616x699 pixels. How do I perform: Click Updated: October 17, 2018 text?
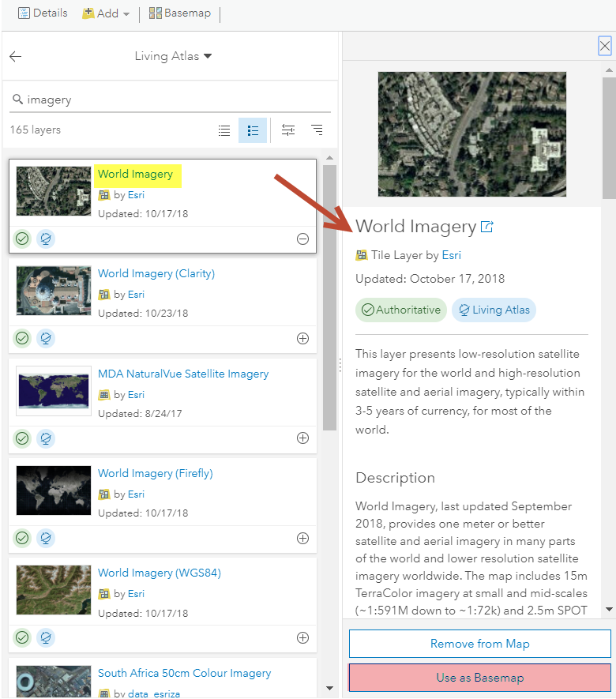tap(430, 279)
